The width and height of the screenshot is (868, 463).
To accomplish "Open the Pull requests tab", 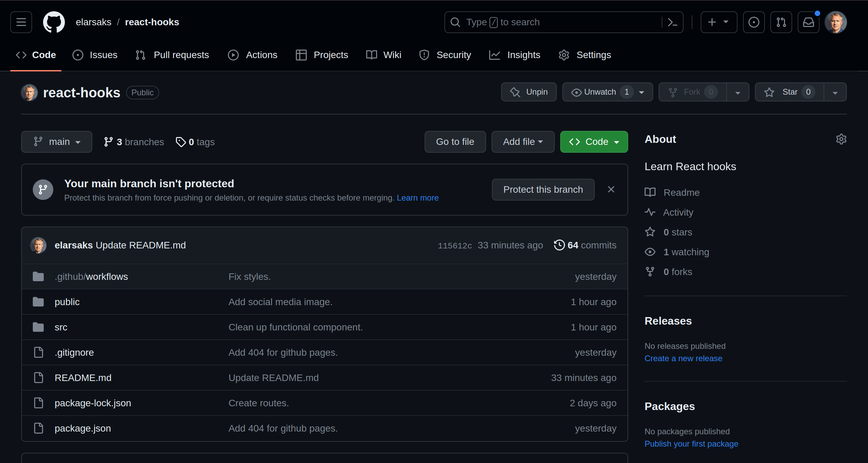I will pyautogui.click(x=172, y=55).
